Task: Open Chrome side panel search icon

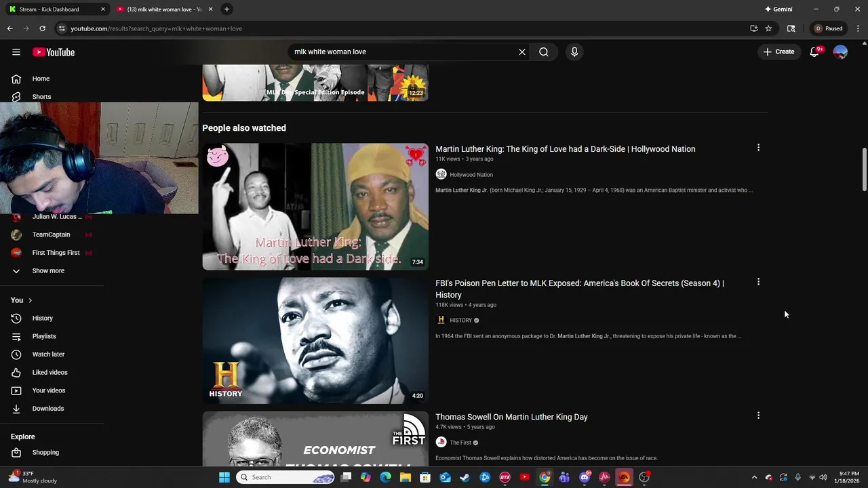Action: tap(791, 28)
